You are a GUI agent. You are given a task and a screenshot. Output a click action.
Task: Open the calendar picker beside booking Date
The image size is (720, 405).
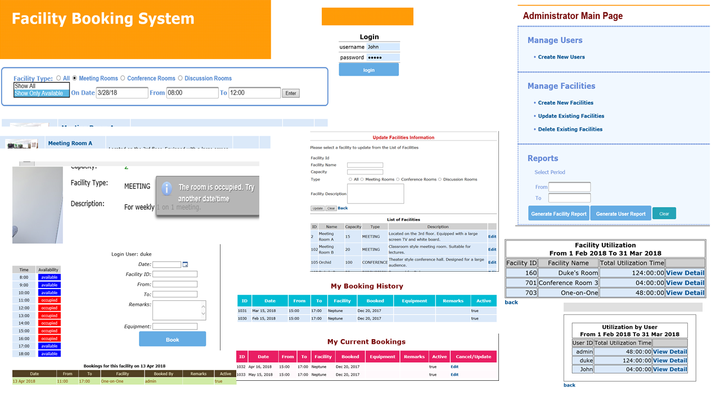pos(185,264)
